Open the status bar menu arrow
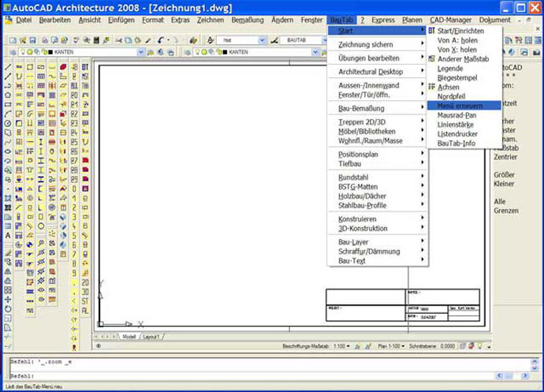 click(489, 346)
